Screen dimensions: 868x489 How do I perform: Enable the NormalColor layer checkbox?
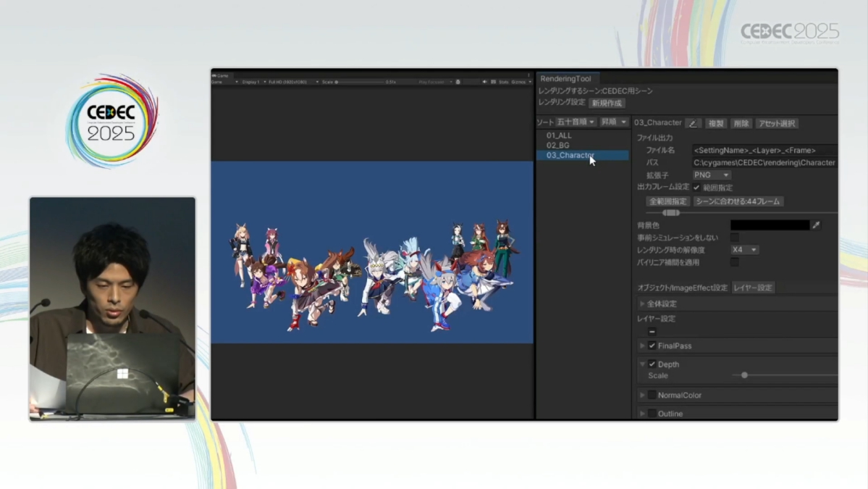pos(652,395)
